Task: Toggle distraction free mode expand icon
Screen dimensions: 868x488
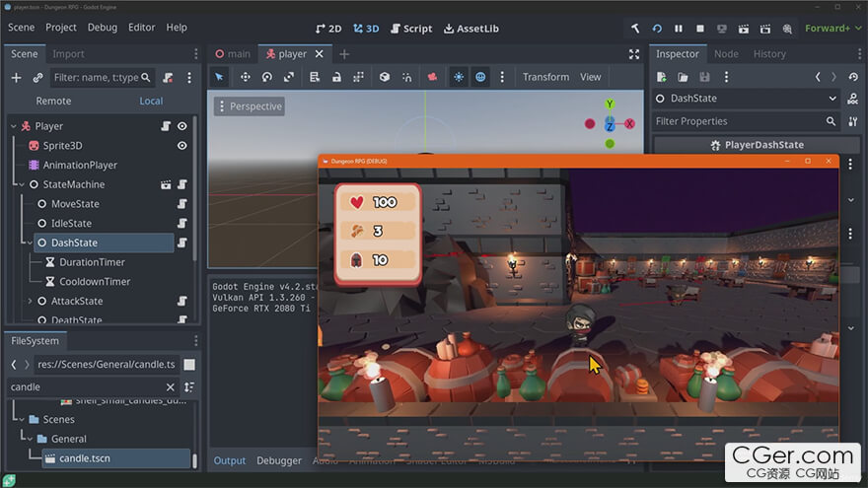Action: (x=634, y=53)
